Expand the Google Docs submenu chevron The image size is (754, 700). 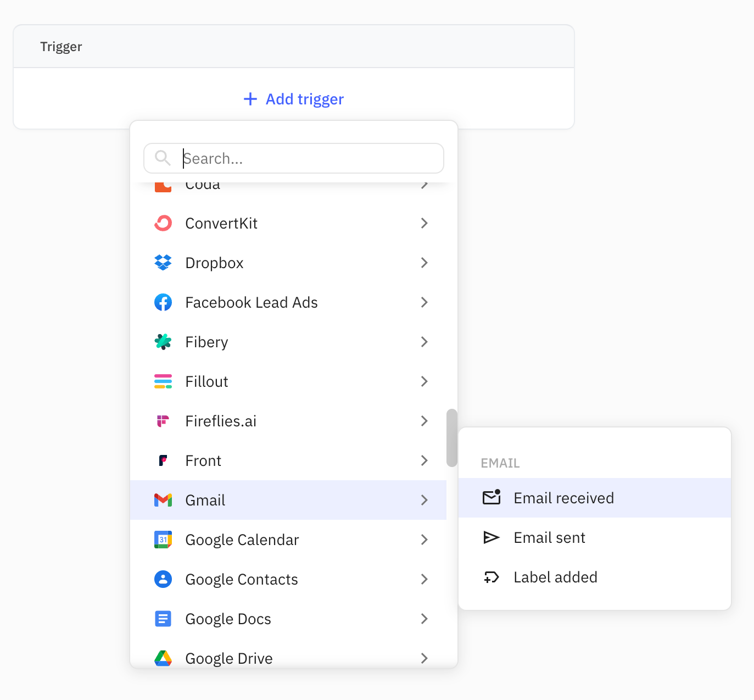coord(424,619)
